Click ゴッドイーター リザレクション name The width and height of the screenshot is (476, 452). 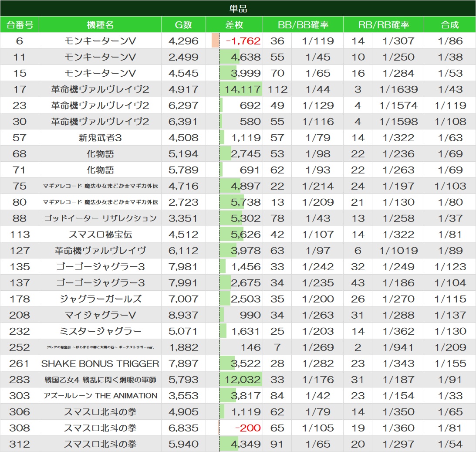coord(100,218)
